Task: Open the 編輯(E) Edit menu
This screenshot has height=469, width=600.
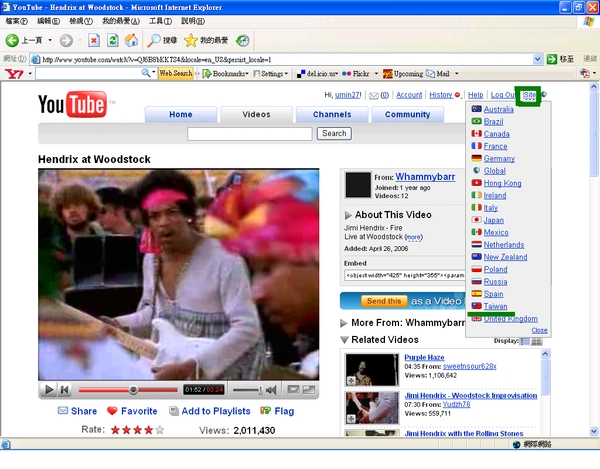Action: click(48, 21)
